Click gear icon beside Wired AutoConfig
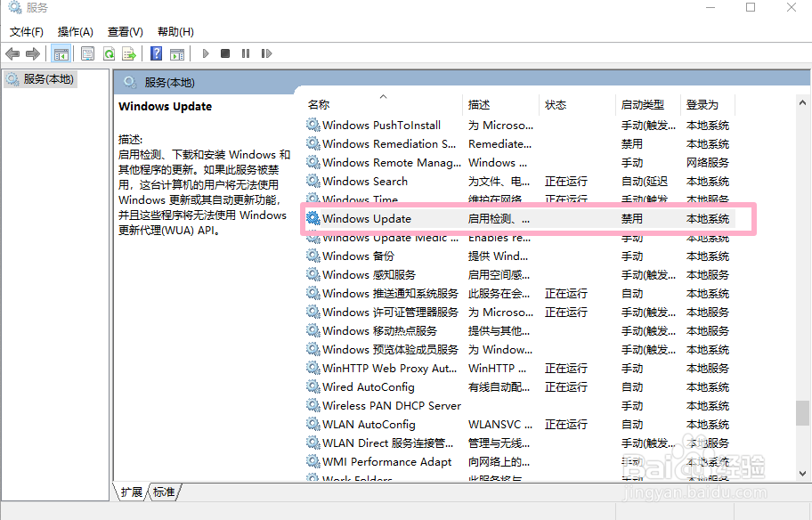The height and width of the screenshot is (520, 812). (313, 386)
